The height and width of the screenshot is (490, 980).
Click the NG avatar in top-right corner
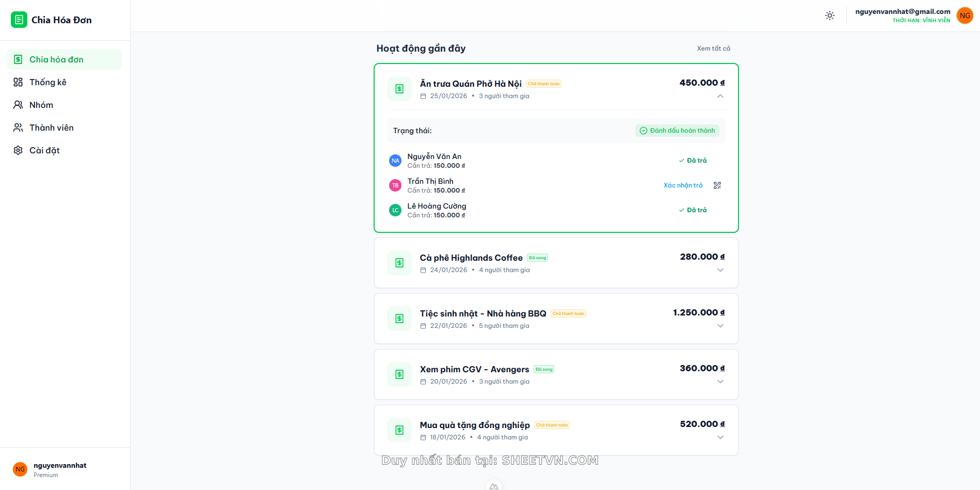click(965, 15)
